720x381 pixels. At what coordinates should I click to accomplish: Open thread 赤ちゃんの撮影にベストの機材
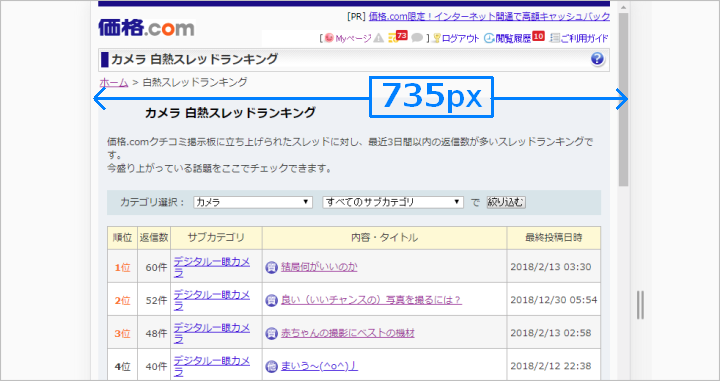coord(348,333)
